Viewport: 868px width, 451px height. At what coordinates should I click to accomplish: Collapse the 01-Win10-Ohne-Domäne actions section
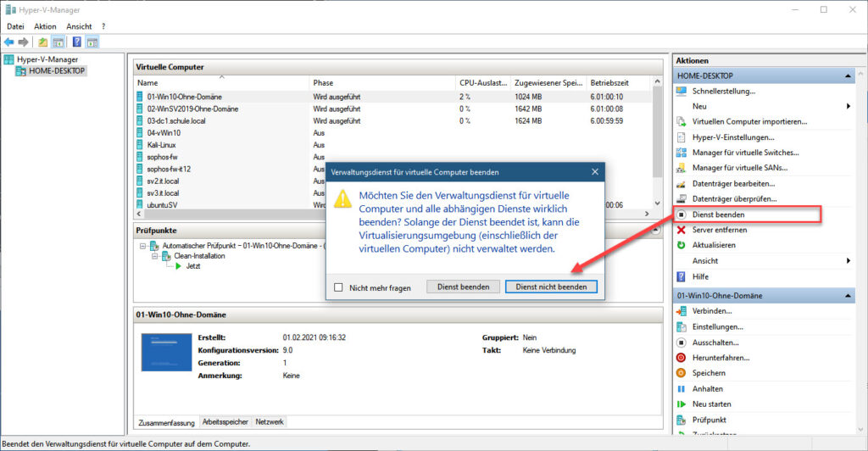pyautogui.click(x=848, y=296)
